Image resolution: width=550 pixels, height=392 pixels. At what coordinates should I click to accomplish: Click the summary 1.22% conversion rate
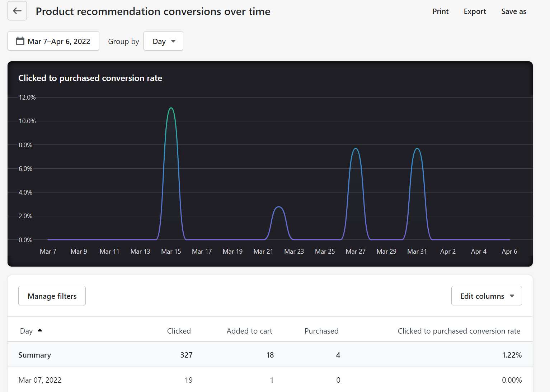[x=512, y=355]
